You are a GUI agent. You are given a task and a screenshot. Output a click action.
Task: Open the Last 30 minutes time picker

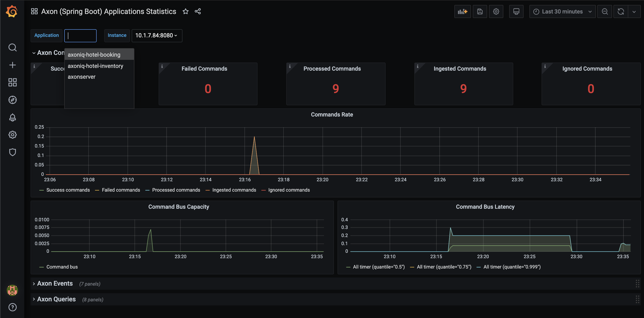point(562,11)
